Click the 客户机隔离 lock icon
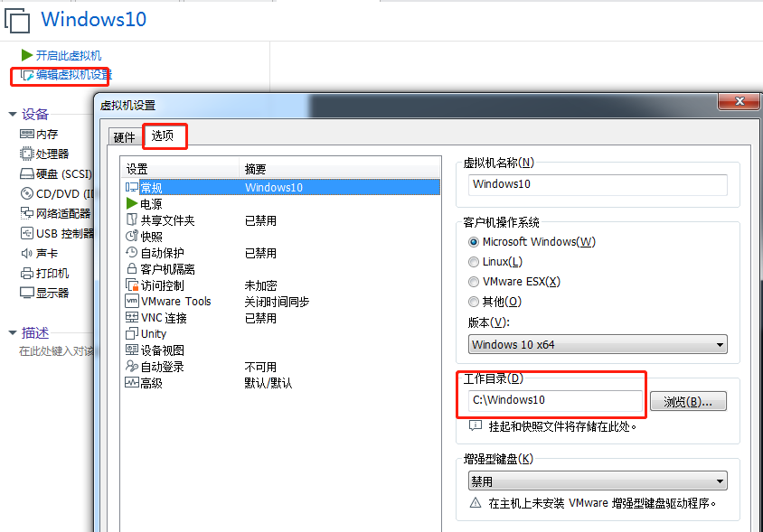 pos(132,268)
